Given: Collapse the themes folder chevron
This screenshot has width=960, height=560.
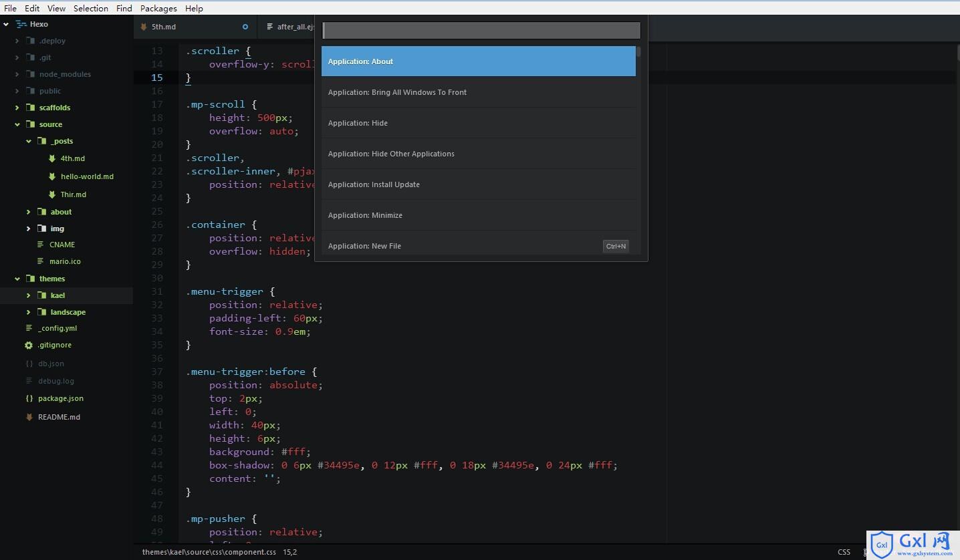Looking at the screenshot, I should click(x=17, y=279).
